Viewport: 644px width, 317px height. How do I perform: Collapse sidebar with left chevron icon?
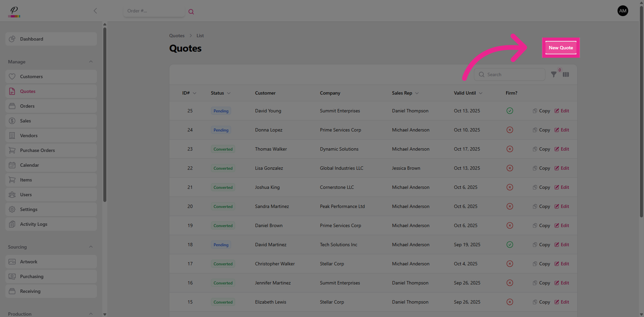tap(95, 11)
